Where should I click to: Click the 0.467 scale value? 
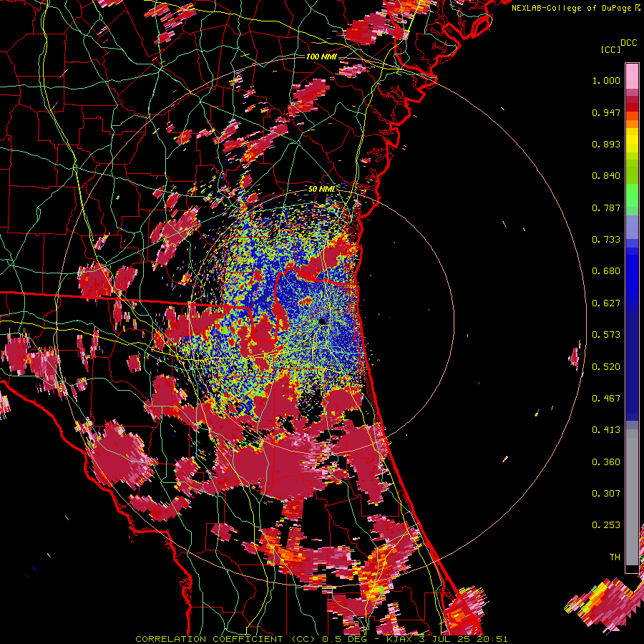pos(606,399)
